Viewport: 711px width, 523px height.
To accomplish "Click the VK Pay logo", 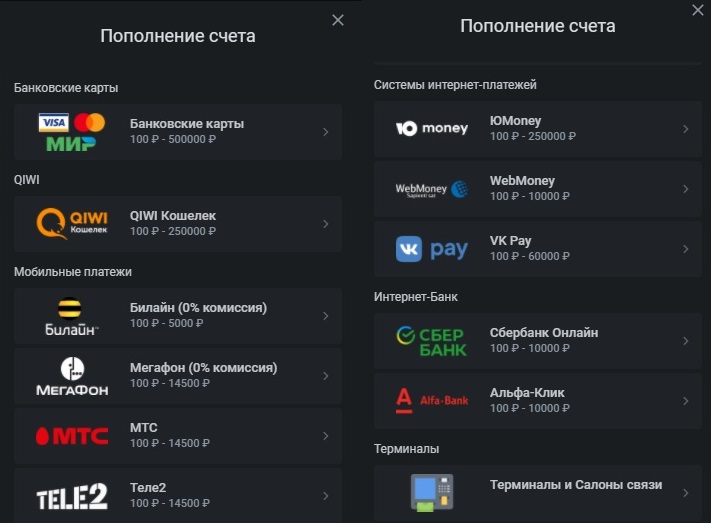I will click(x=432, y=249).
